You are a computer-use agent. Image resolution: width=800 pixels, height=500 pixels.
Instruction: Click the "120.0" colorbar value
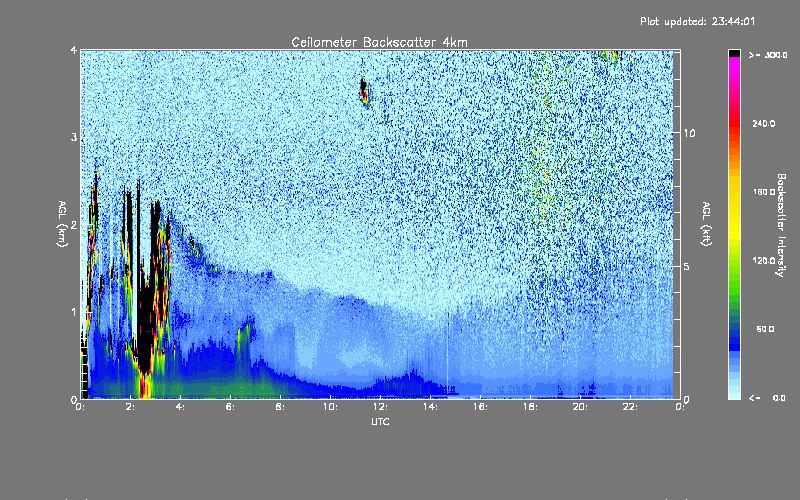click(x=764, y=261)
